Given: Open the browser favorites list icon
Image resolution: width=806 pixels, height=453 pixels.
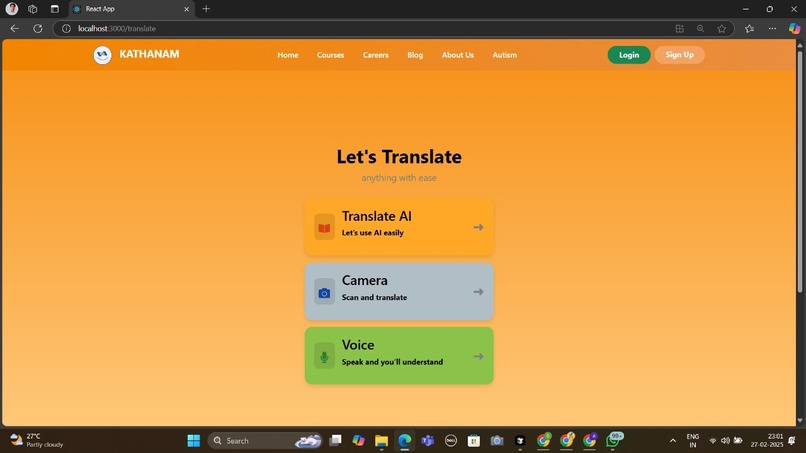Looking at the screenshot, I should (749, 29).
